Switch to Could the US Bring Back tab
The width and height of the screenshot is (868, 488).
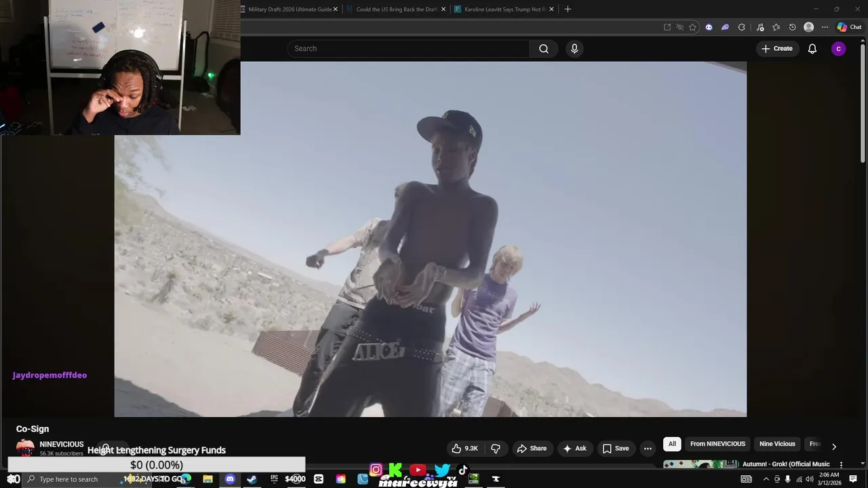[397, 9]
